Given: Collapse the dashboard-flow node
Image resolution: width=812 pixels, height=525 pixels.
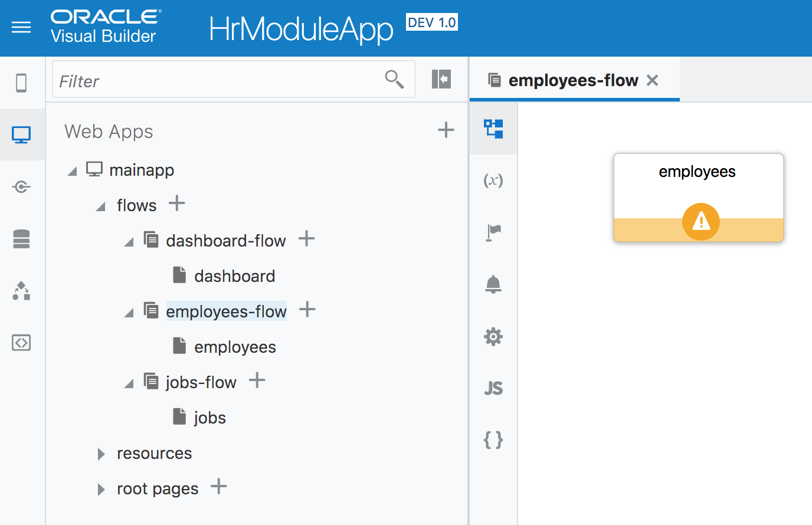Looking at the screenshot, I should pyautogui.click(x=129, y=240).
